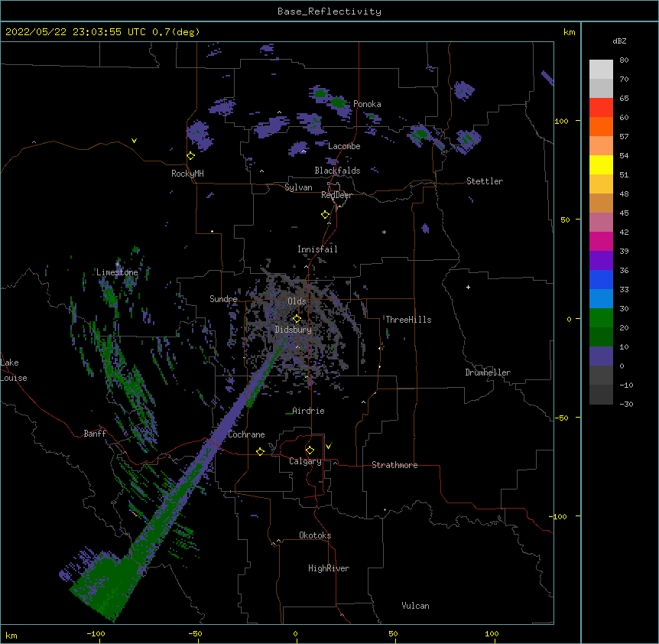Viewport: 659px width, 644px height.
Task: Click the HighRiver label
Action: [329, 568]
